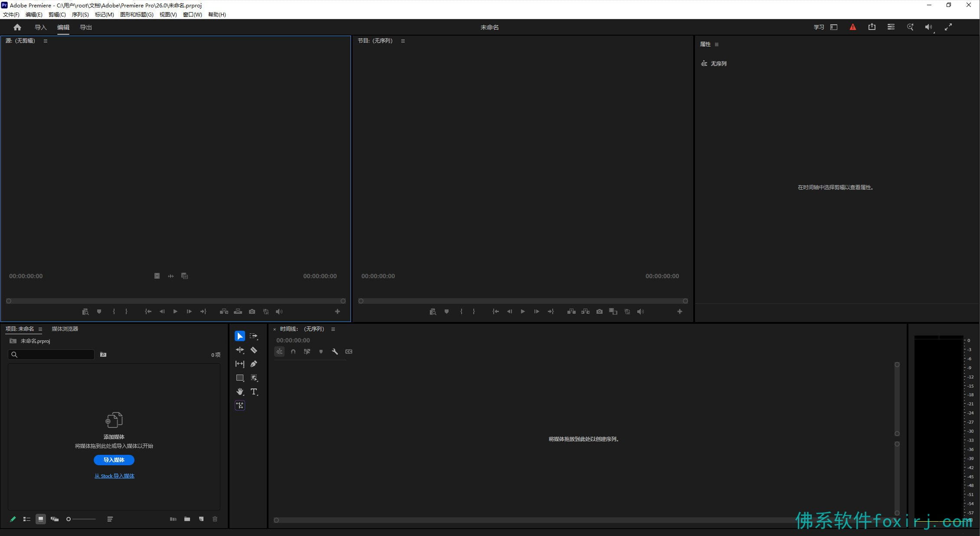Click the Program monitor export frame camera
The image size is (980, 536).
click(x=599, y=312)
